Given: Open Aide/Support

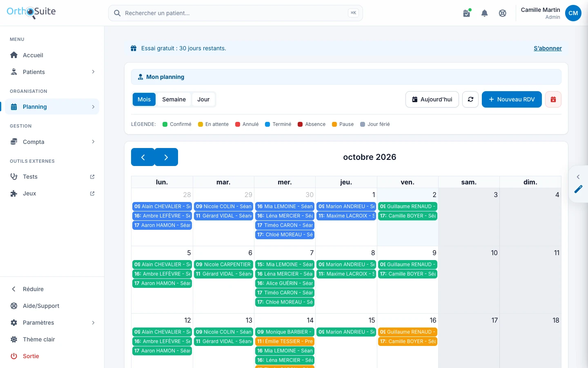Looking at the screenshot, I should click(x=52, y=306).
